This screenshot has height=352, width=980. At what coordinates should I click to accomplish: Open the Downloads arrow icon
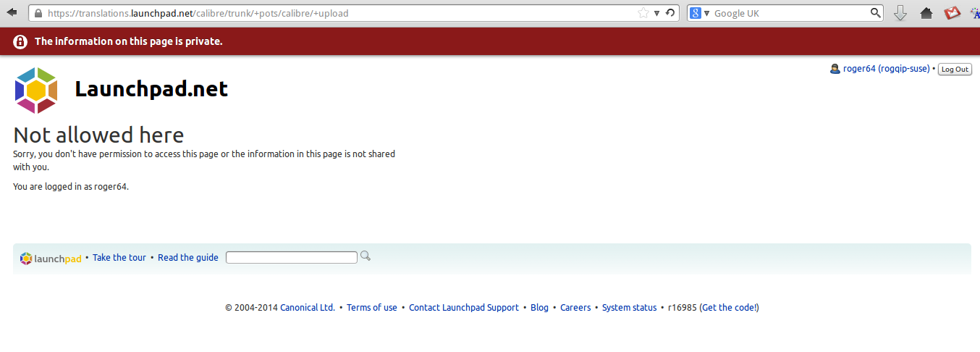[x=900, y=13]
